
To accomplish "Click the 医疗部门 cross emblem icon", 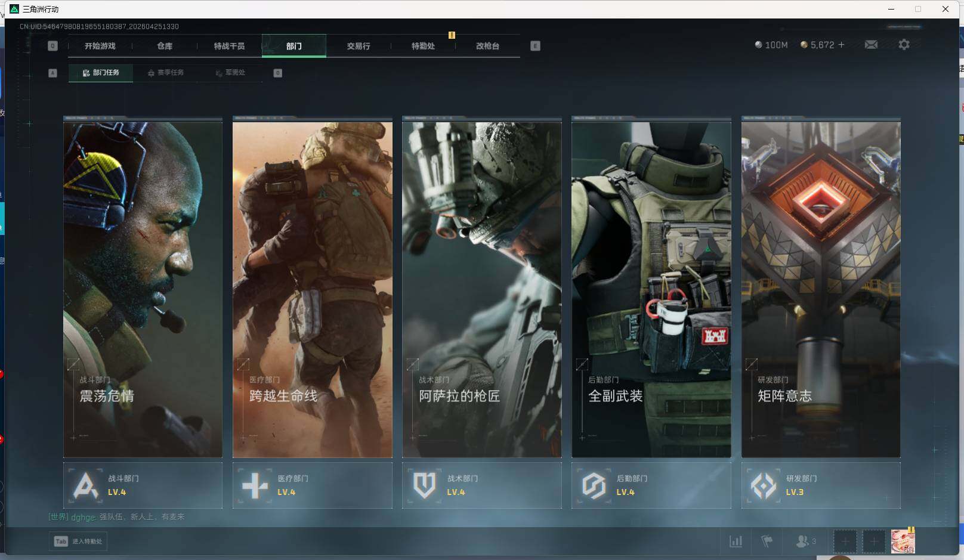I will pos(255,485).
